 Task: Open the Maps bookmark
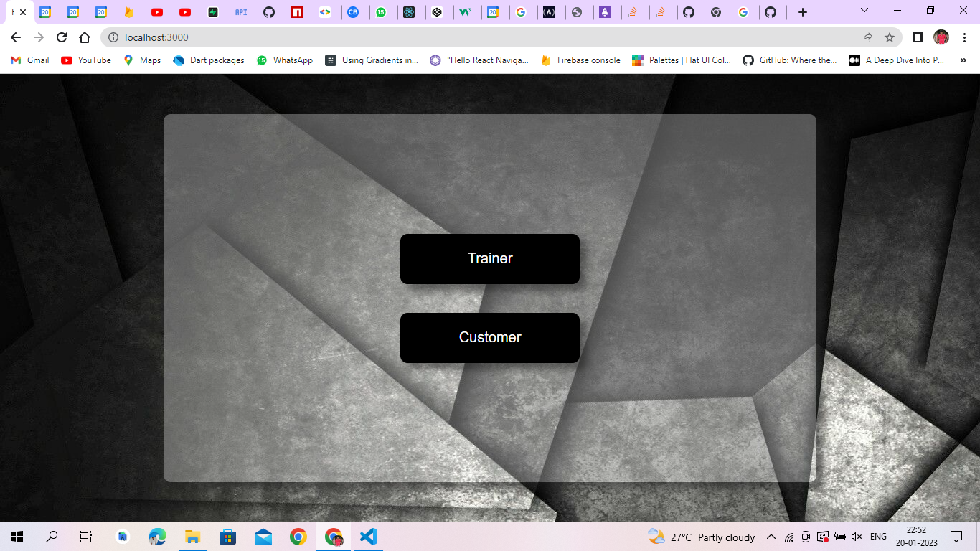click(142, 60)
